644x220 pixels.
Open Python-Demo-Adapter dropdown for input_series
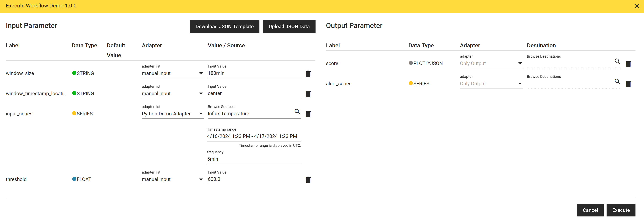pyautogui.click(x=173, y=114)
